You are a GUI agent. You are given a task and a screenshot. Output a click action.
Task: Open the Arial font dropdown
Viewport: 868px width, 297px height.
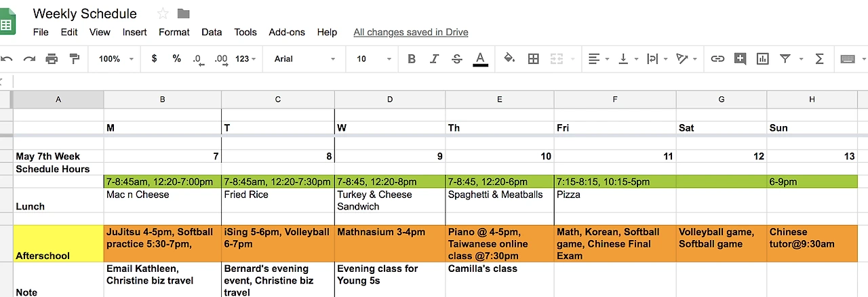(305, 59)
